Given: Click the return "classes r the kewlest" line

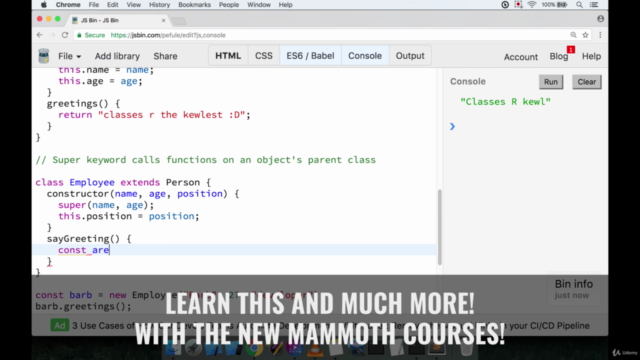Looking at the screenshot, I should (154, 115).
